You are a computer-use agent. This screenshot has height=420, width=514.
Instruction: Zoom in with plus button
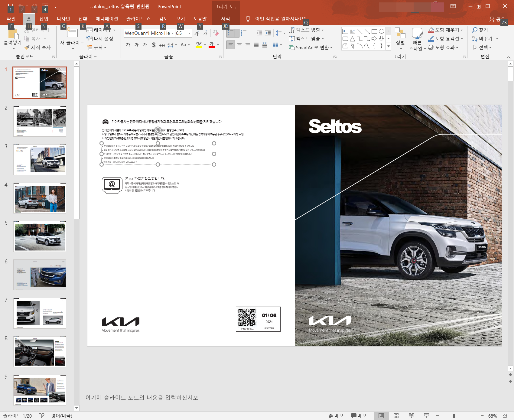(482, 416)
